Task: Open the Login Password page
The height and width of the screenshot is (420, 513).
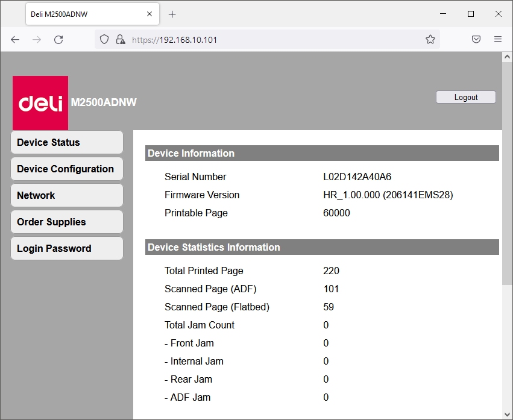Action: (x=66, y=249)
